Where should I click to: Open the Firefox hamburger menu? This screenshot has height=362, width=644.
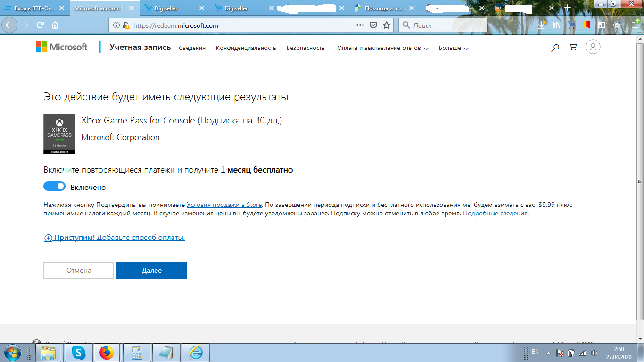point(635,25)
